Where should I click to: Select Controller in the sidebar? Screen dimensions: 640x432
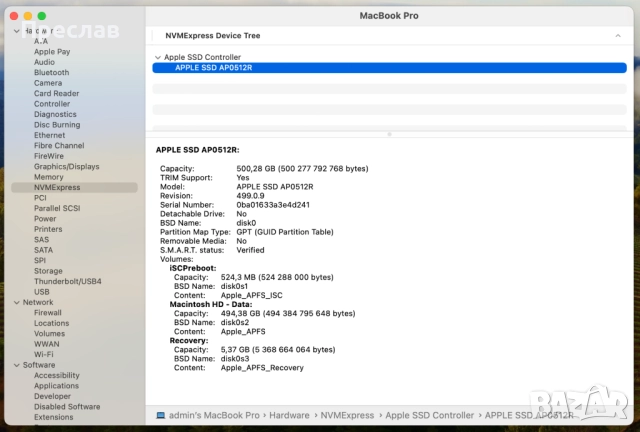[x=52, y=104]
